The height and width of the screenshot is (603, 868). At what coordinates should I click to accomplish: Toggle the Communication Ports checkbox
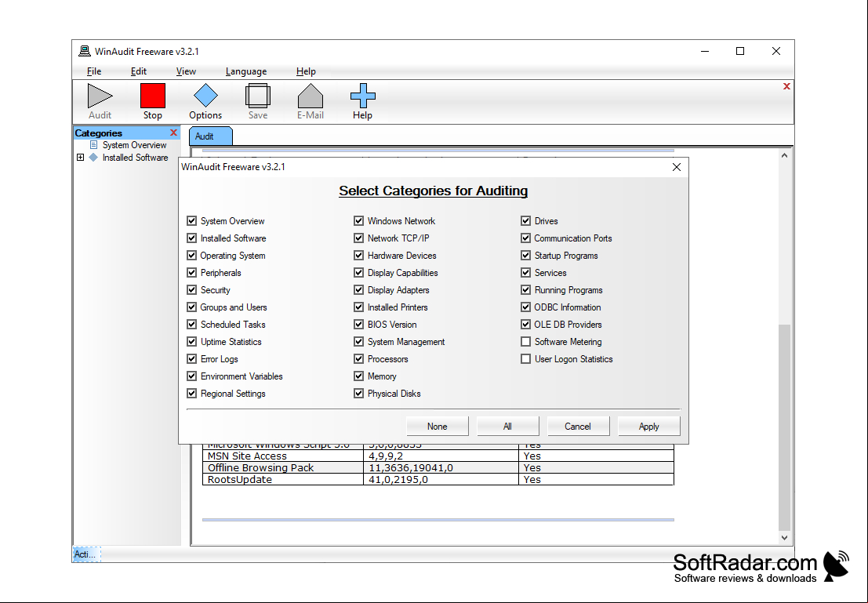coord(526,238)
